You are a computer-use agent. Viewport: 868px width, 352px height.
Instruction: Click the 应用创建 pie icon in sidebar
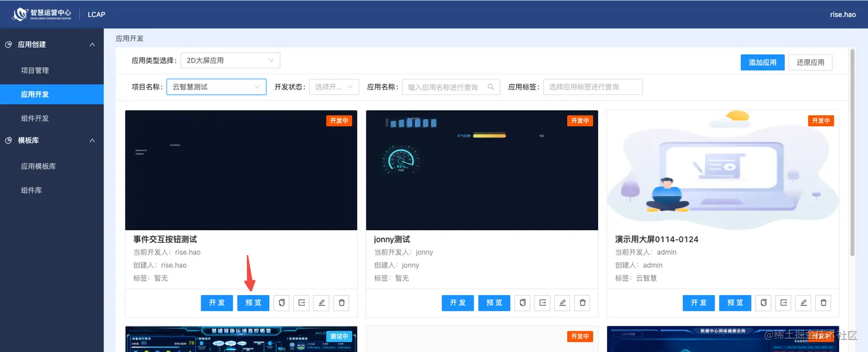tap(9, 44)
